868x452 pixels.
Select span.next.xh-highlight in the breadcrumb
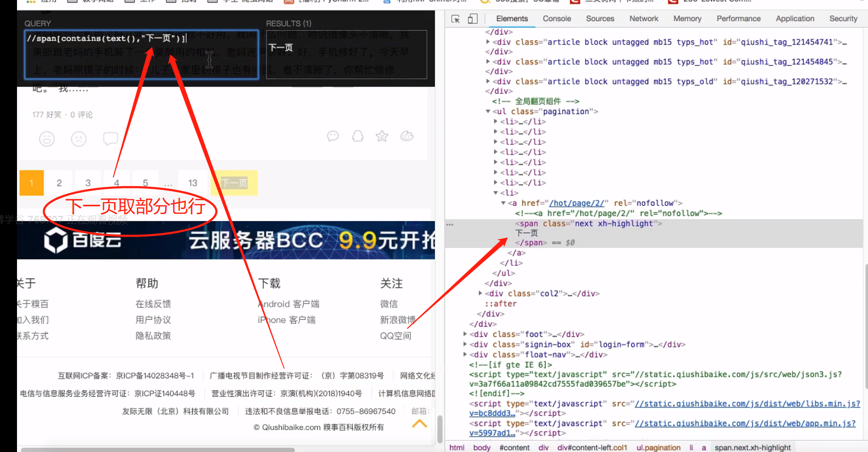753,448
